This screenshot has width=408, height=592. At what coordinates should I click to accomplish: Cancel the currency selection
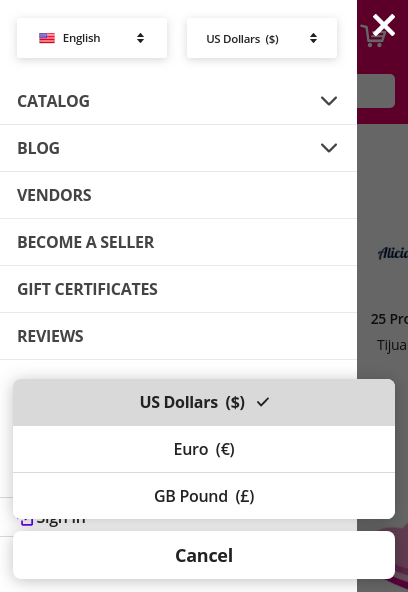tap(204, 555)
